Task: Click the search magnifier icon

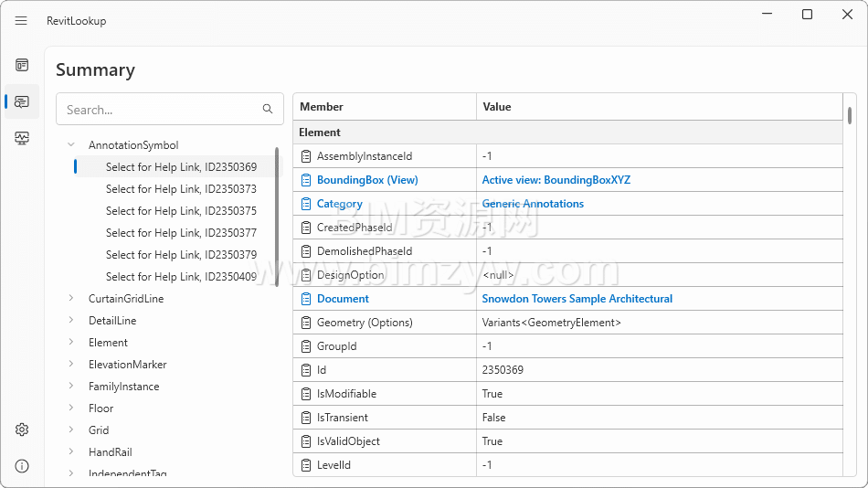Action: pos(268,110)
